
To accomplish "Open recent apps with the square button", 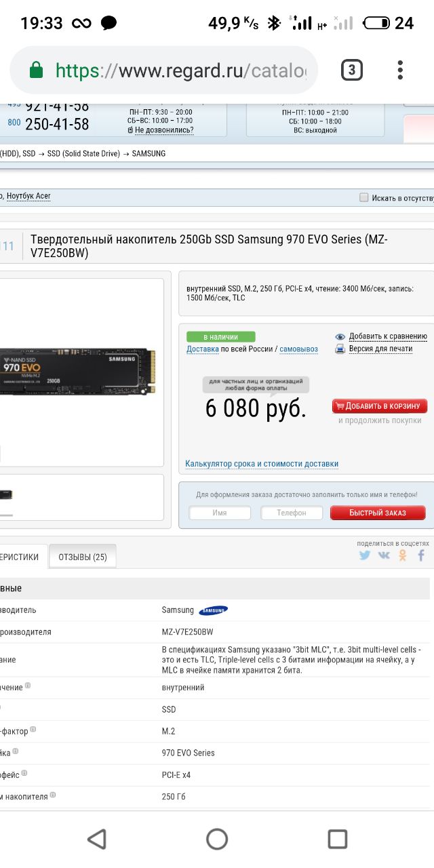I will (x=337, y=839).
